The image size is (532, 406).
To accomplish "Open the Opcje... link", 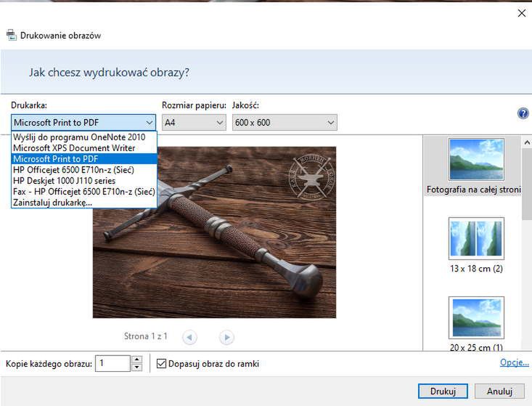I will (515, 362).
